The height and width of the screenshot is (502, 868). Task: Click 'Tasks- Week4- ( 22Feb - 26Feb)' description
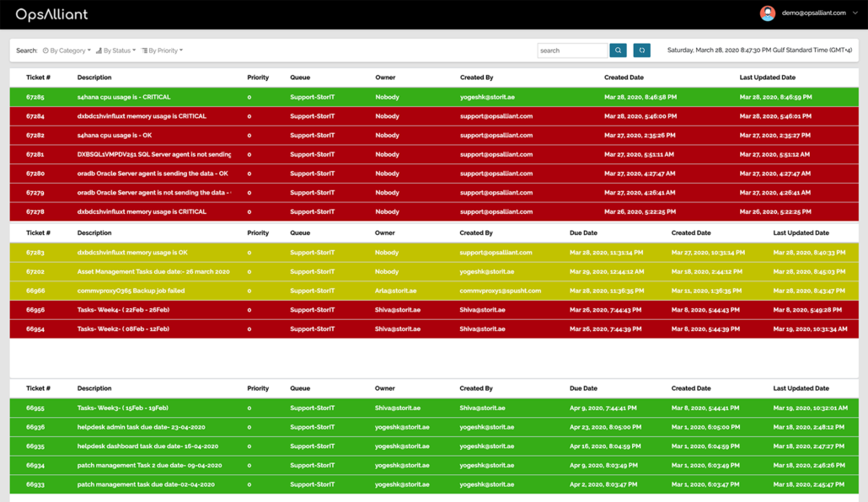click(x=123, y=310)
